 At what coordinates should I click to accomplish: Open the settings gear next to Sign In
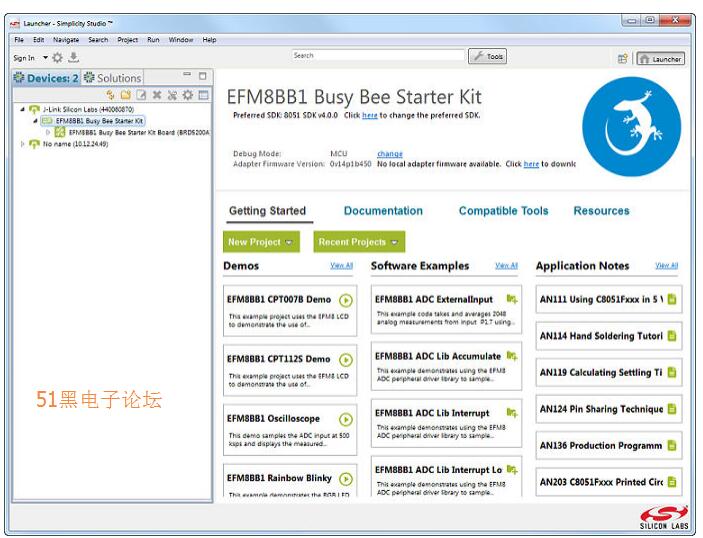[57, 57]
